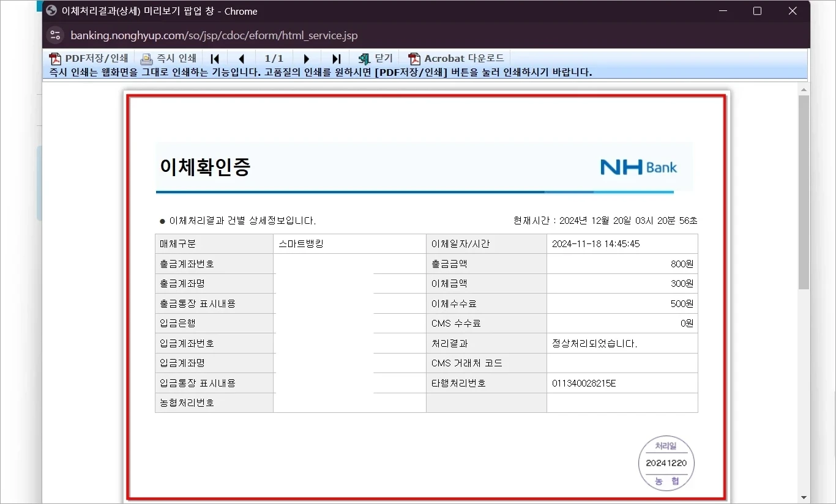Image resolution: width=836 pixels, height=504 pixels.
Task: Click the 1/1 page number indicator
Action: click(274, 58)
